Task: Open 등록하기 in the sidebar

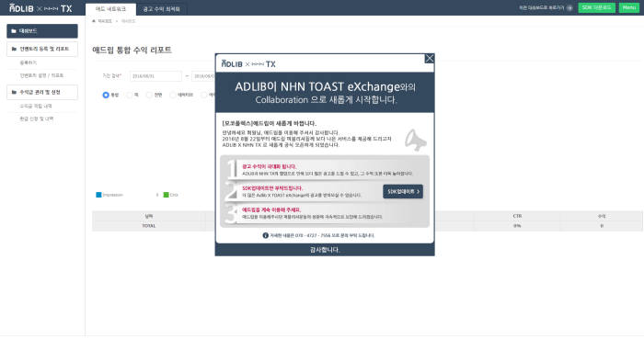Action: 29,62
